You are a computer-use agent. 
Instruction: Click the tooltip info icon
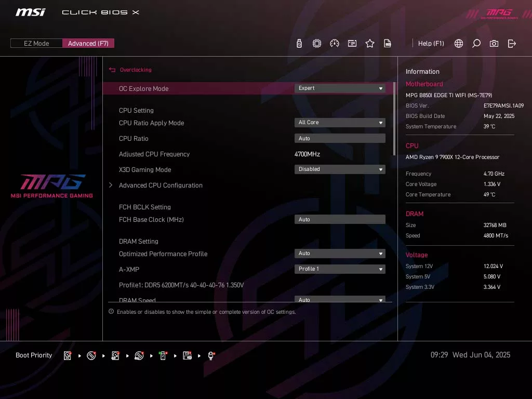(111, 312)
